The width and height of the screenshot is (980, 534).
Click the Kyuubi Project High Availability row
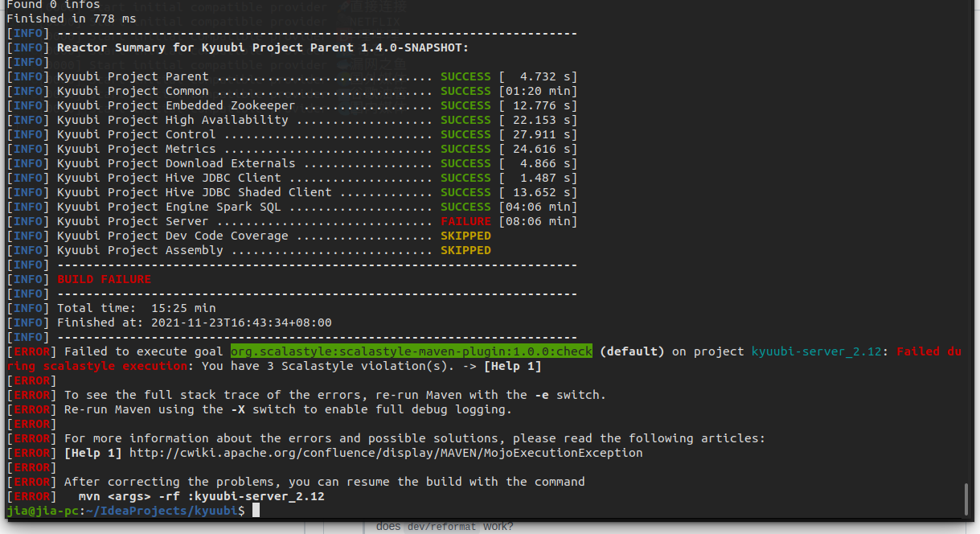[x=292, y=120]
